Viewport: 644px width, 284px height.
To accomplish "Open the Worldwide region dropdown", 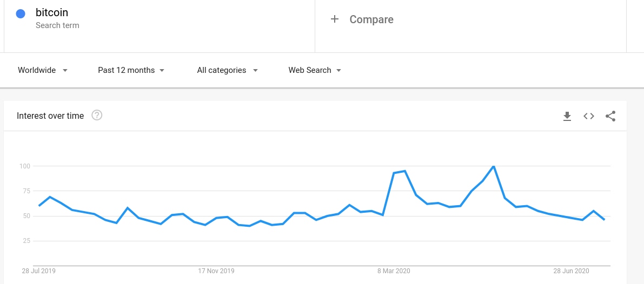I will [43, 70].
